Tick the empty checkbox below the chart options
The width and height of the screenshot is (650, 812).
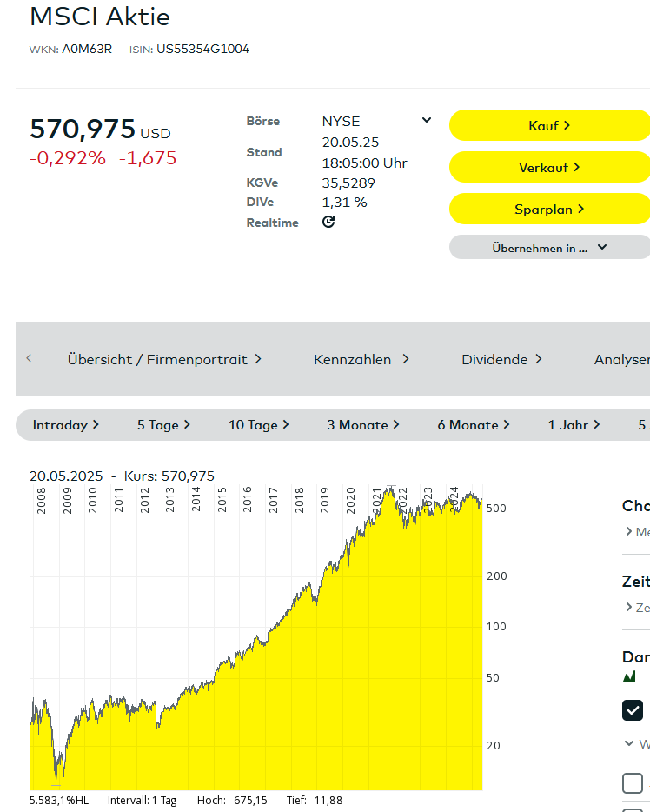pos(633,783)
